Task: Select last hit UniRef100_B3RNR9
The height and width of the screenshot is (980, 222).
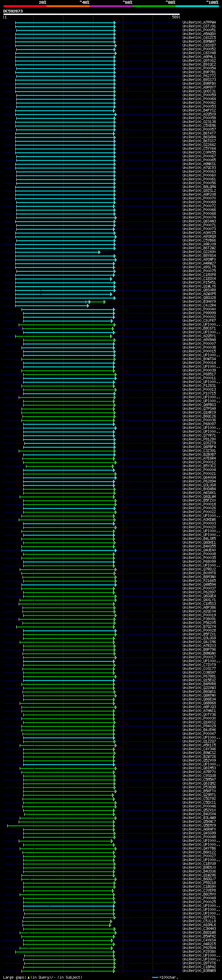Action: pos(199,971)
